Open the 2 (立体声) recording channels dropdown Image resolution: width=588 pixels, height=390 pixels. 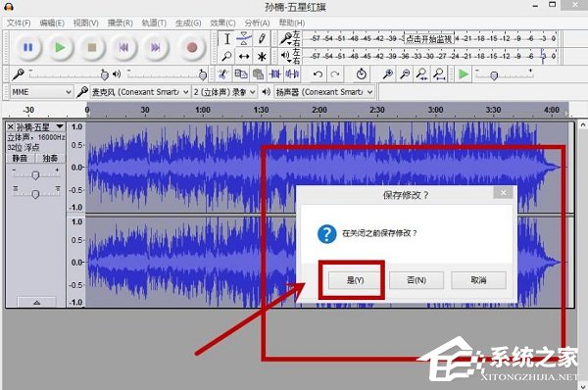(224, 92)
